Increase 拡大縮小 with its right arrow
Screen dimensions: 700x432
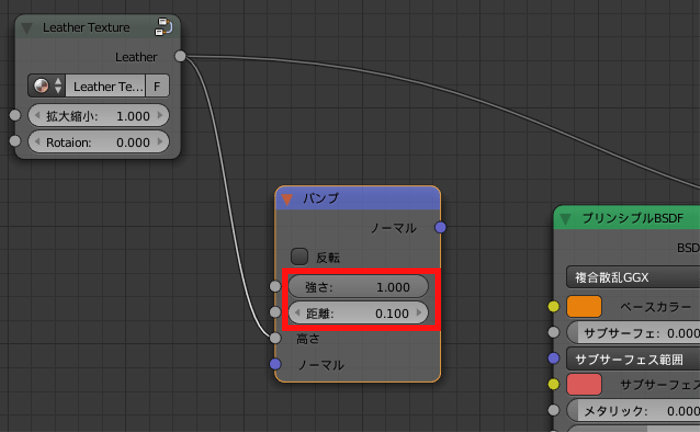click(x=160, y=116)
